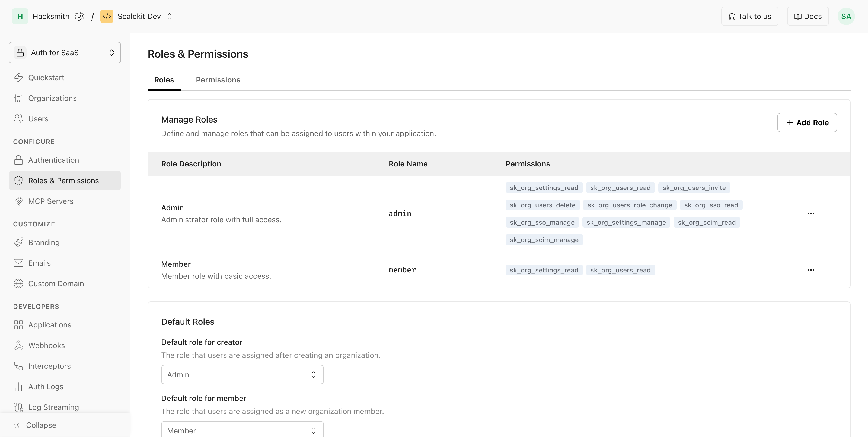
Task: Click the Emails envelope icon
Action: pos(18,263)
